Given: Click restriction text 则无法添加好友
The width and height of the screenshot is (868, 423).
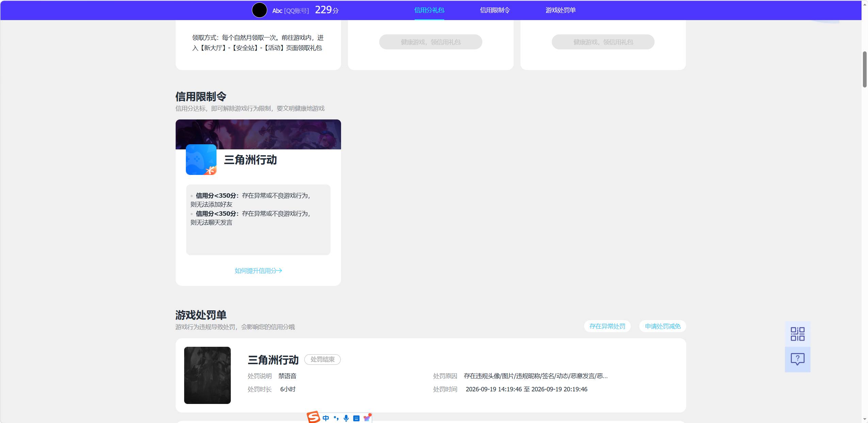Looking at the screenshot, I should (x=211, y=205).
